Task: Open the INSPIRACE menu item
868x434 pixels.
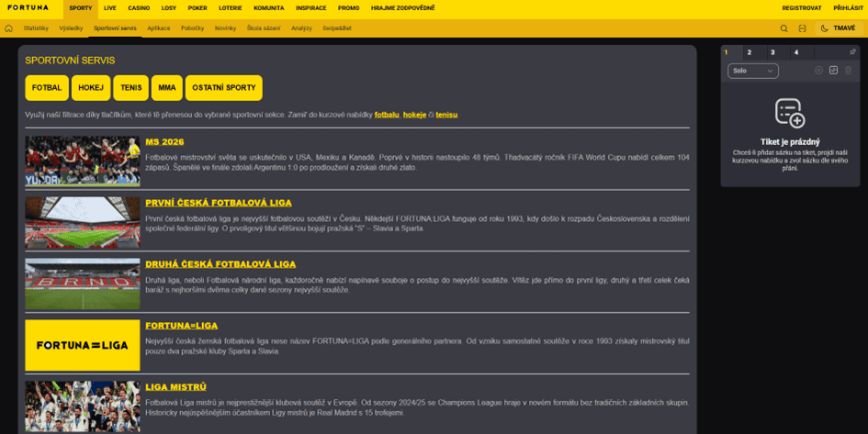Action: pyautogui.click(x=311, y=8)
